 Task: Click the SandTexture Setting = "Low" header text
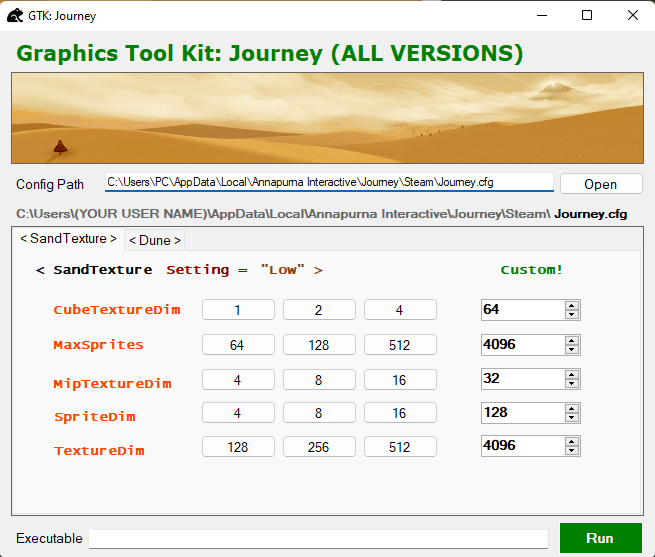coord(179,270)
